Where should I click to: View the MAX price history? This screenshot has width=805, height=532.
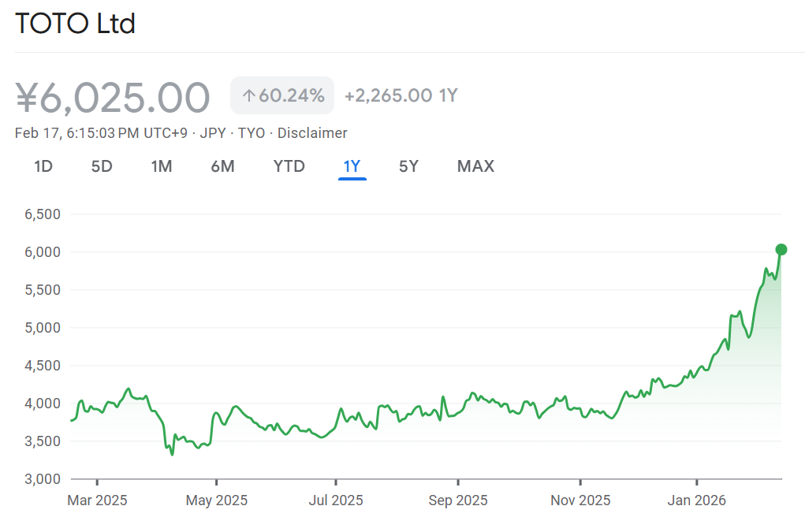(x=475, y=166)
